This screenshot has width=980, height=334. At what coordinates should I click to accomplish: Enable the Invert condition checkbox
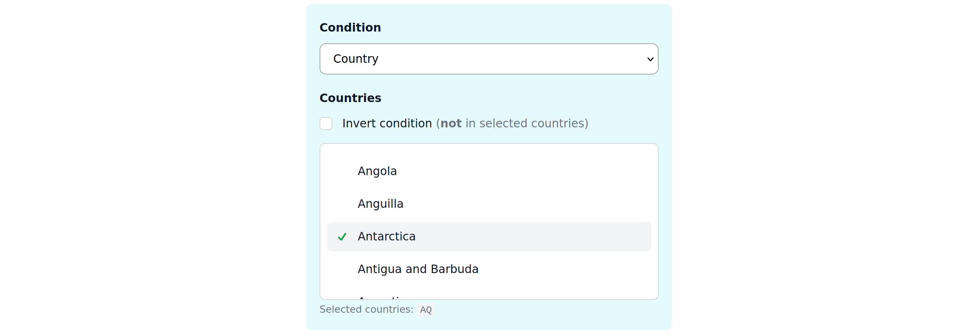click(x=326, y=123)
